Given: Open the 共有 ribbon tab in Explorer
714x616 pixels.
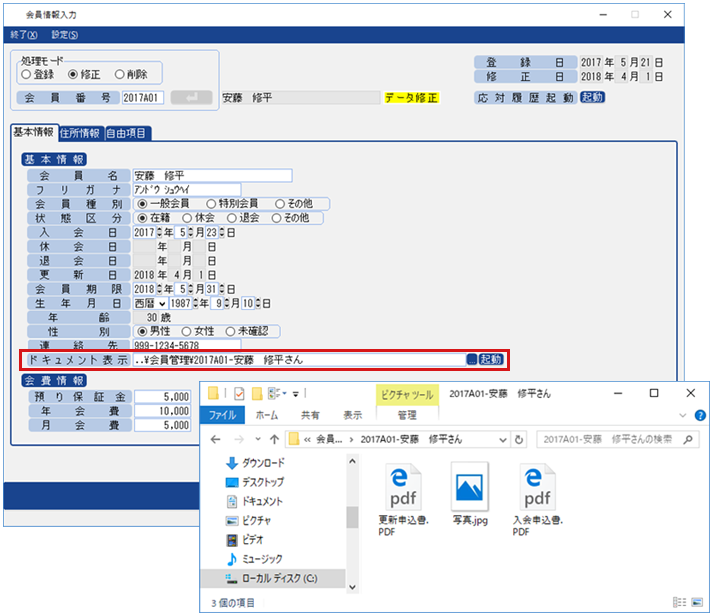Looking at the screenshot, I should pos(310,415).
